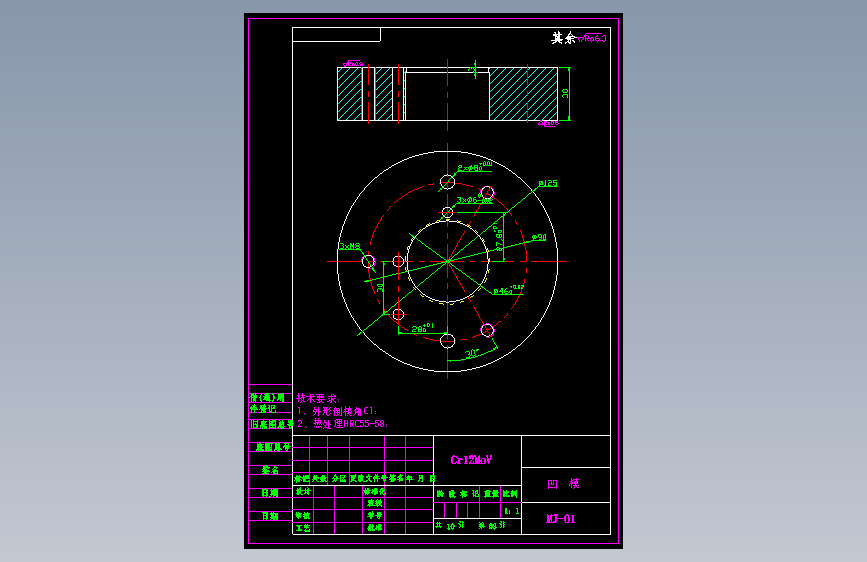Select the ø125 diameter dimension

[548, 183]
